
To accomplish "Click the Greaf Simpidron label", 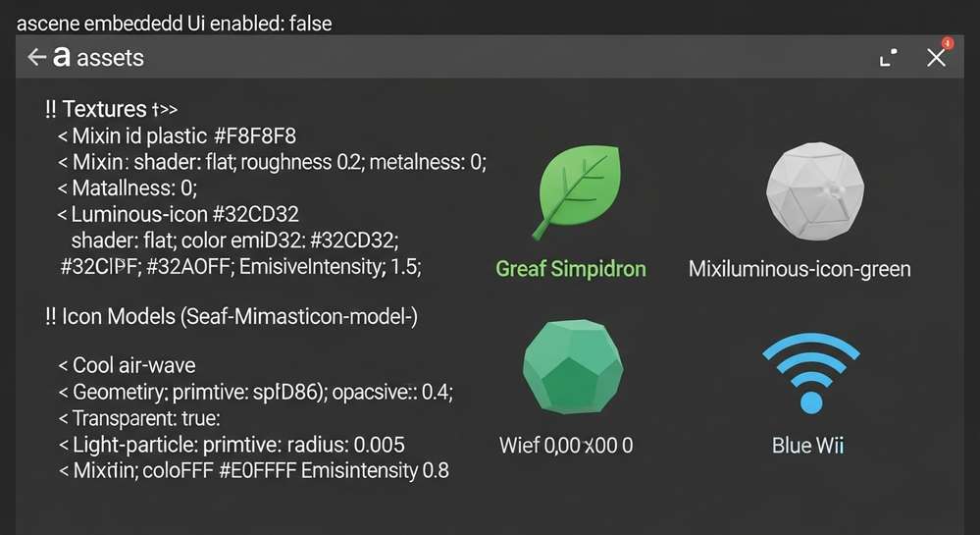I will (570, 268).
